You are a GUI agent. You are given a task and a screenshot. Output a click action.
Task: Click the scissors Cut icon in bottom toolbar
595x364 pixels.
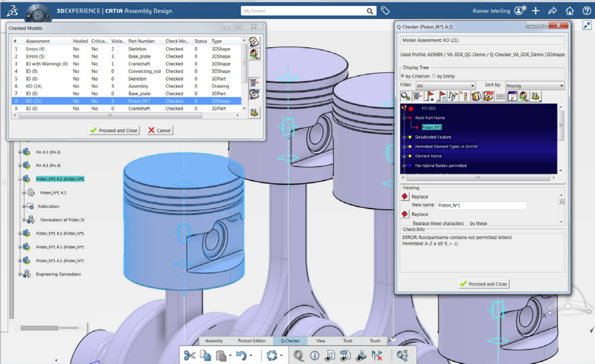189,355
